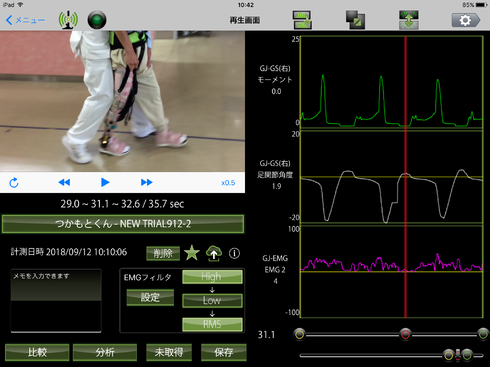Tap the green record indicator light
Screen dimensions: 490x367
pos(97,20)
